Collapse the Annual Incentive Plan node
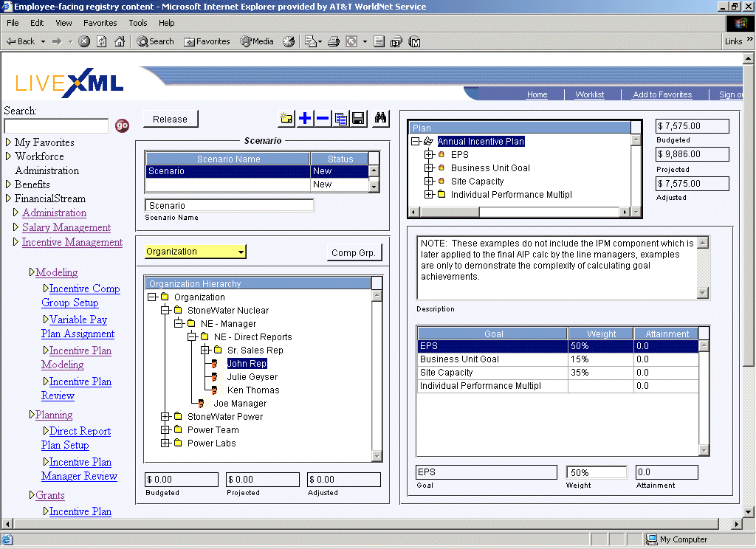 416,141
